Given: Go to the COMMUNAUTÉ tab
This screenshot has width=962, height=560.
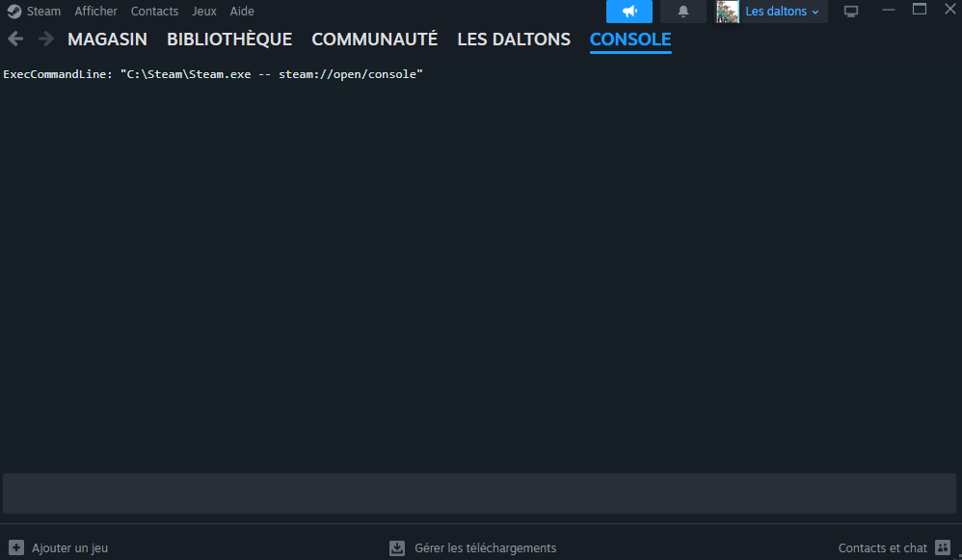Looking at the screenshot, I should pos(374,40).
